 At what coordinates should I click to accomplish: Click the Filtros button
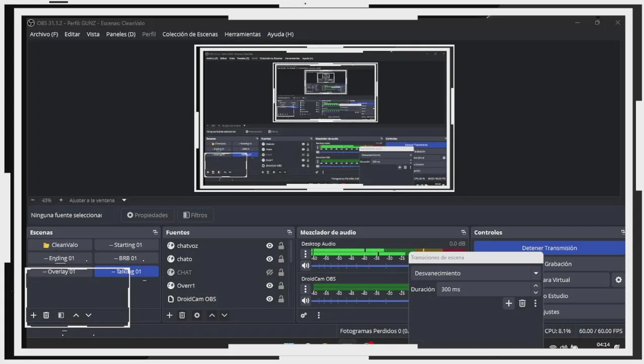coord(195,215)
